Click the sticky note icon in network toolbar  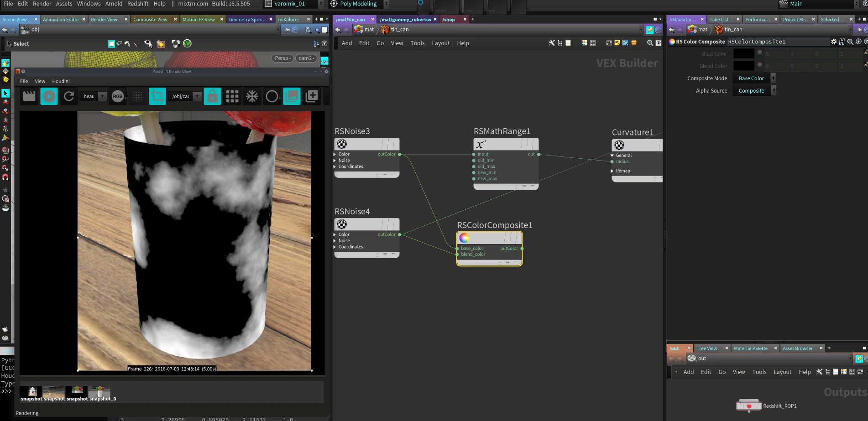coord(617,43)
